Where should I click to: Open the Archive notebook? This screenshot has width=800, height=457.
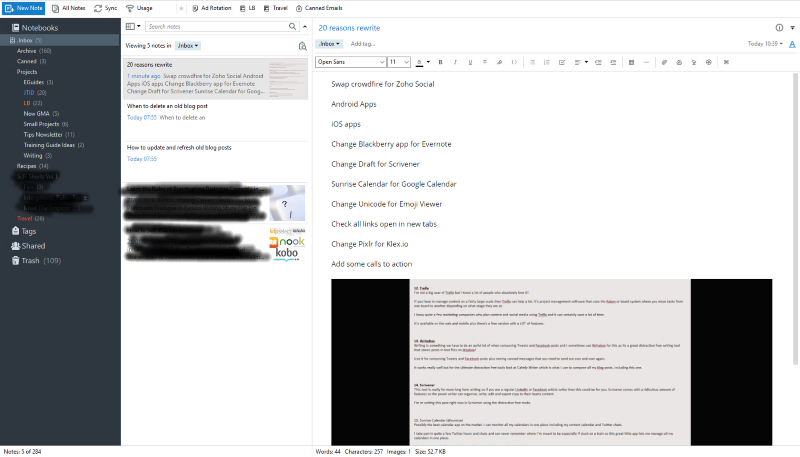[x=34, y=51]
